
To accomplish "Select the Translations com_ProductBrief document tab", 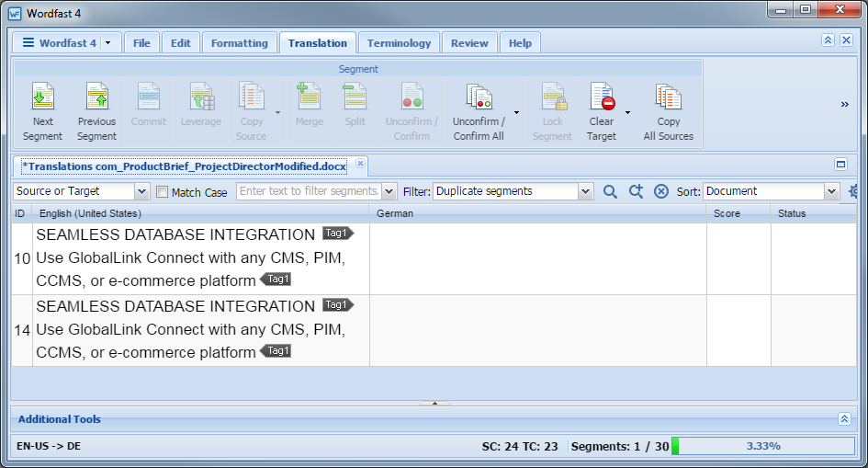I will 185,166.
